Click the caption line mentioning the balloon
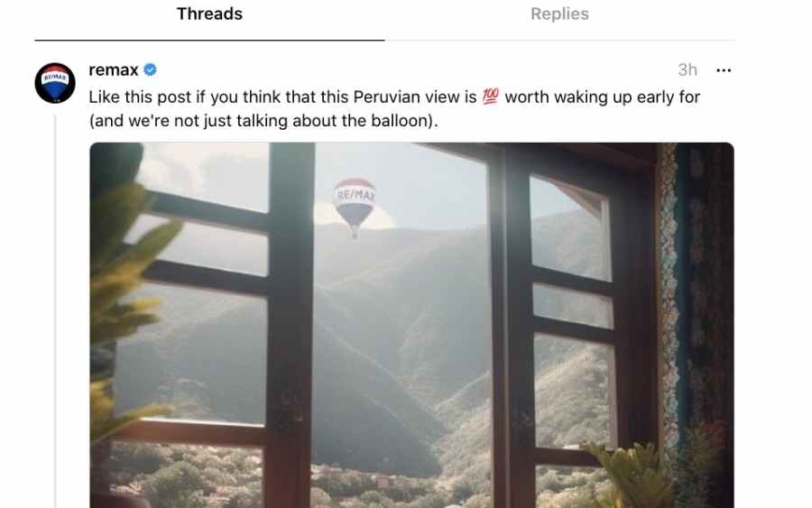812x508 pixels. click(263, 121)
